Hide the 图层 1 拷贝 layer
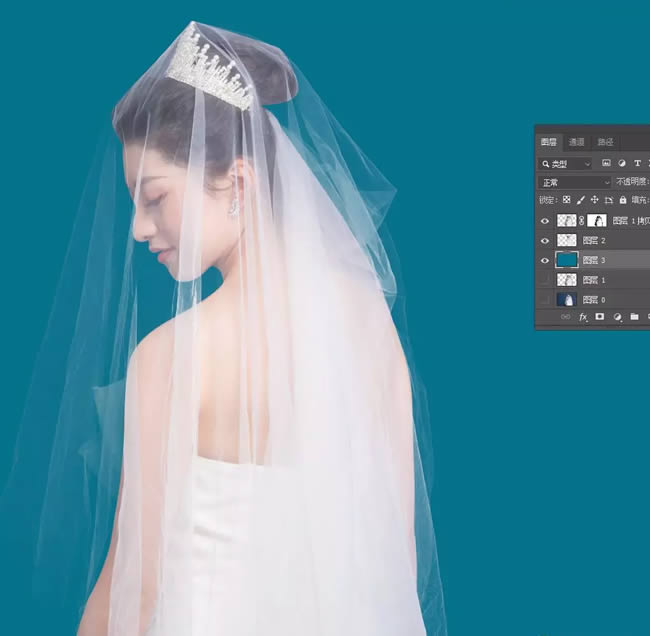The height and width of the screenshot is (636, 650). (x=545, y=221)
